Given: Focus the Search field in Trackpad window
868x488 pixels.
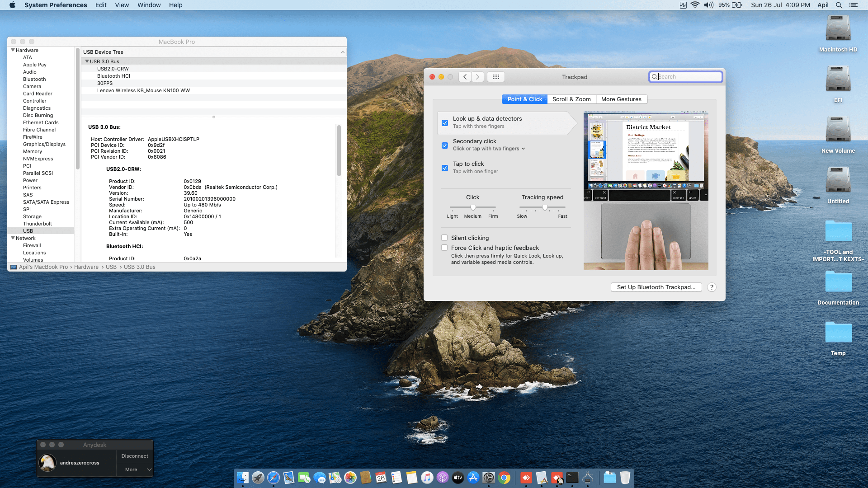Looking at the screenshot, I should [686, 77].
